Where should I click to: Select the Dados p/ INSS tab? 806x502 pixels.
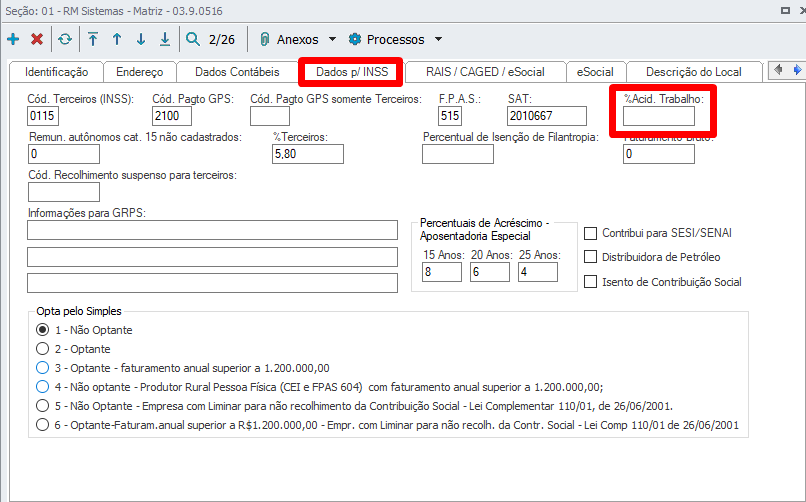(352, 72)
